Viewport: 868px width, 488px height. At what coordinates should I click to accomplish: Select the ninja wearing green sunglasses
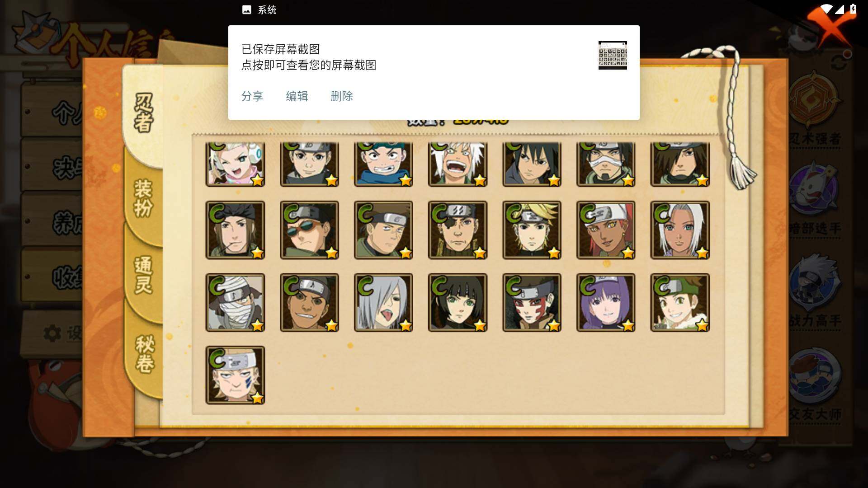click(x=309, y=230)
